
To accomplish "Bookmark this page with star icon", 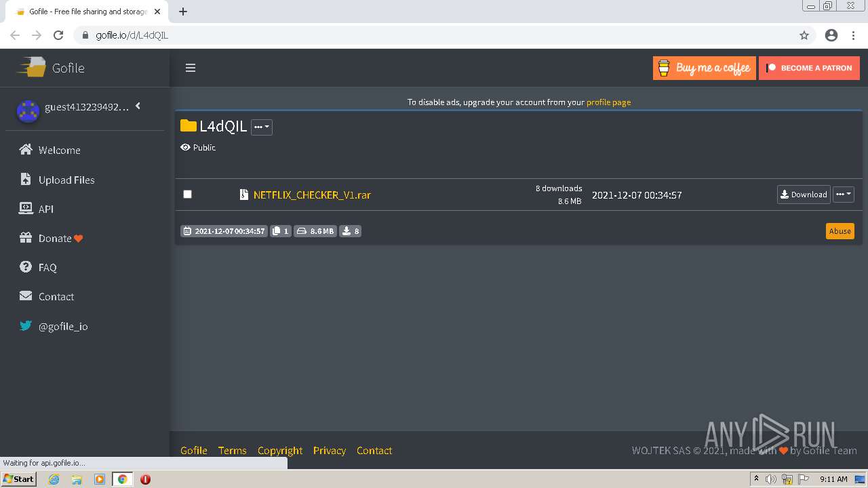I will [x=804, y=35].
